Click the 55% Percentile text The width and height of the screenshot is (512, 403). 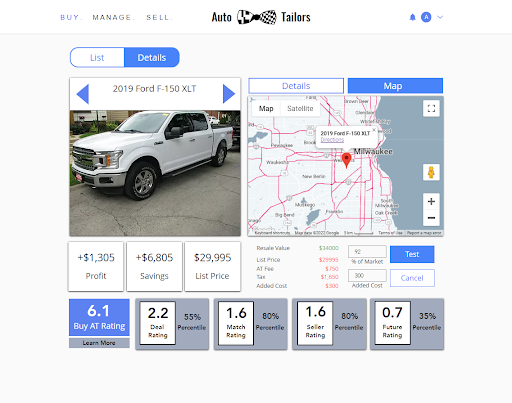pos(192,322)
